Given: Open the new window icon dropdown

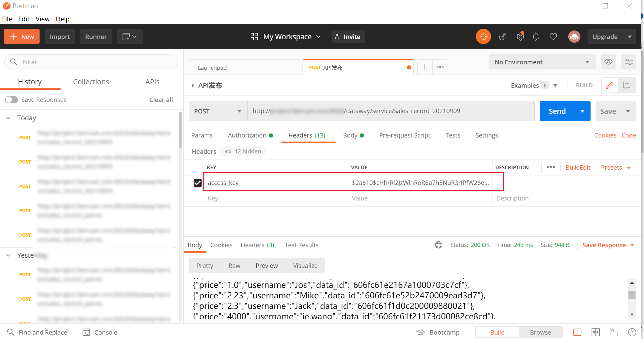Looking at the screenshot, I should tap(130, 37).
